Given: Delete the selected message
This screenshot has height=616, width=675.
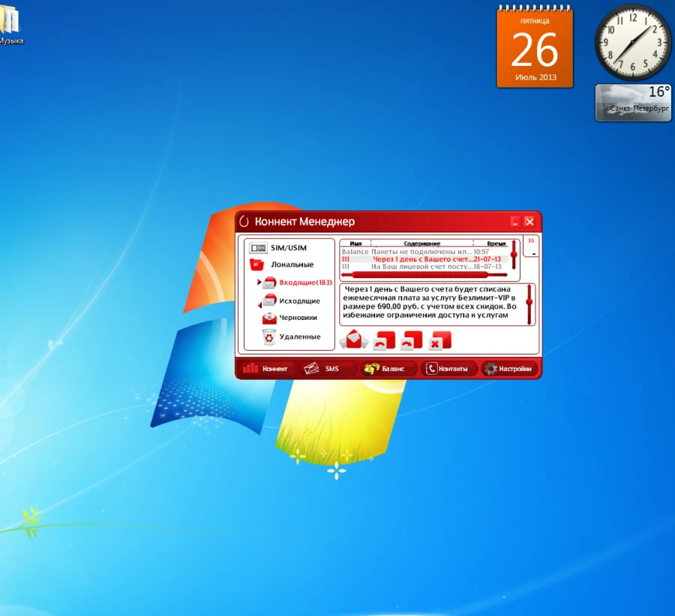Looking at the screenshot, I should point(440,340).
